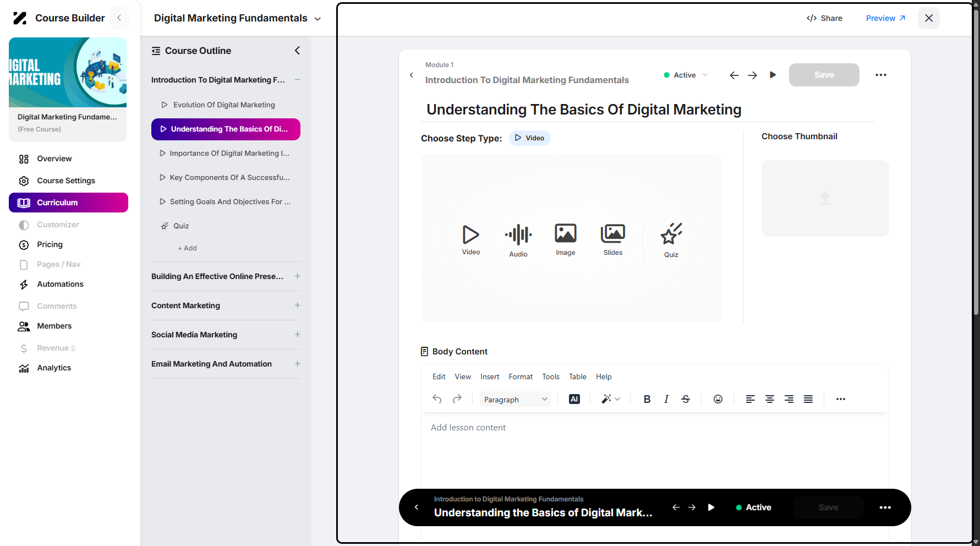Show more editor toolbar options
Screen dimensions: 980x546
click(x=841, y=399)
